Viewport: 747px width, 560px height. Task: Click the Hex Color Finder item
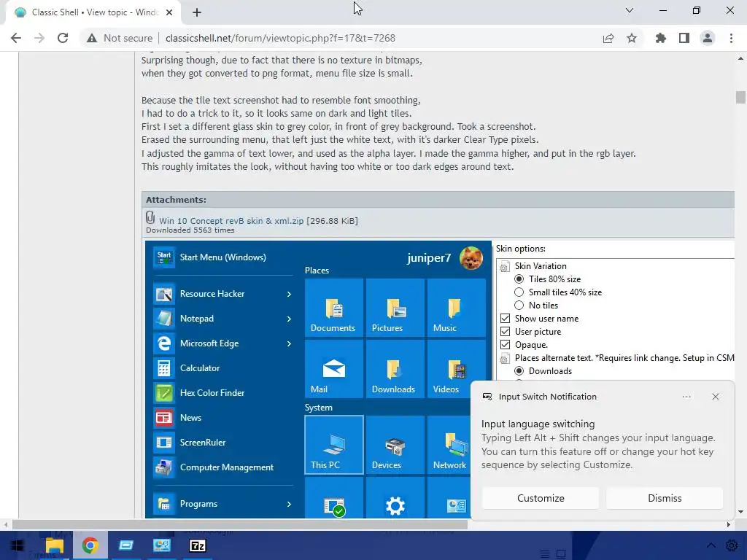coord(223,393)
